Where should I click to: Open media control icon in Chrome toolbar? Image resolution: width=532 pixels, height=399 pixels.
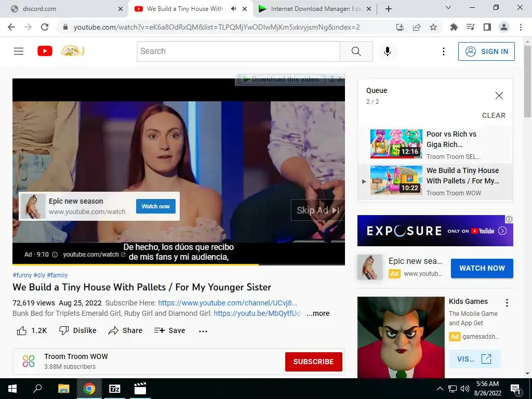471,27
